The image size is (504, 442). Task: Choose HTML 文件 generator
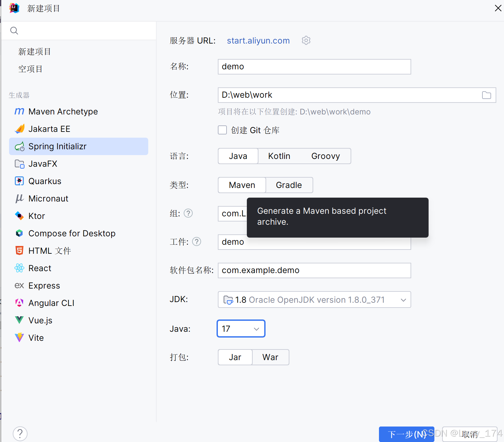tap(79, 251)
